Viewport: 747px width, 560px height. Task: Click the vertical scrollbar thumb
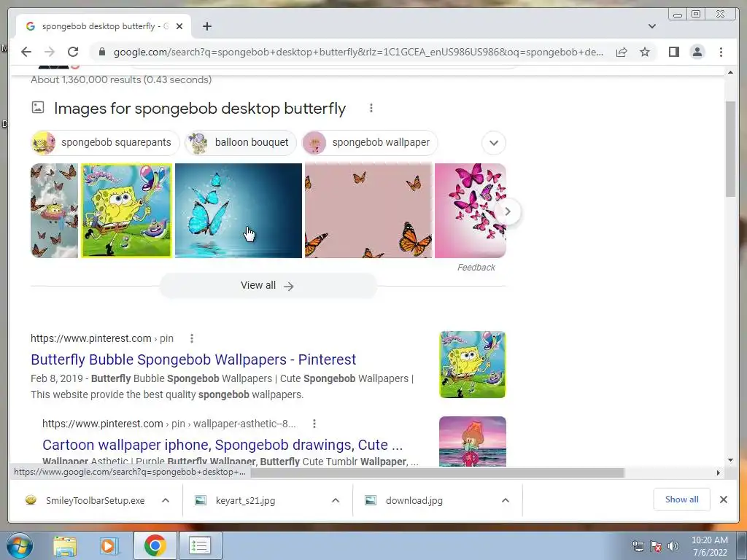point(730,149)
